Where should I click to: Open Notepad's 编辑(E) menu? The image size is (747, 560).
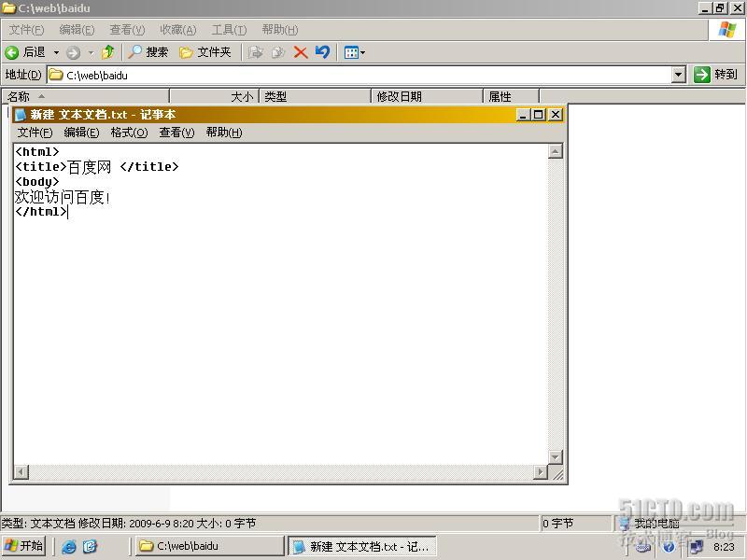click(x=81, y=133)
